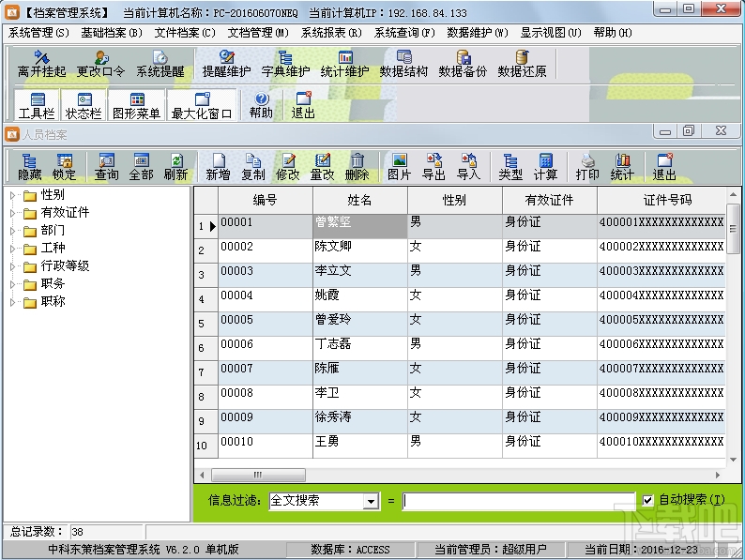Click the 数据结构 icon
Image resolution: width=745 pixels, height=560 pixels.
tap(403, 64)
